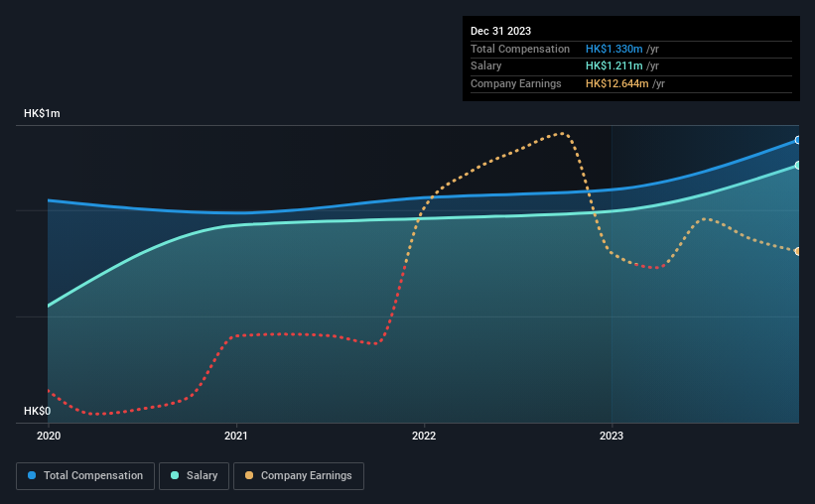Click the Salary endpoint marker on chart
The height and width of the screenshot is (504, 815).
[x=798, y=166]
